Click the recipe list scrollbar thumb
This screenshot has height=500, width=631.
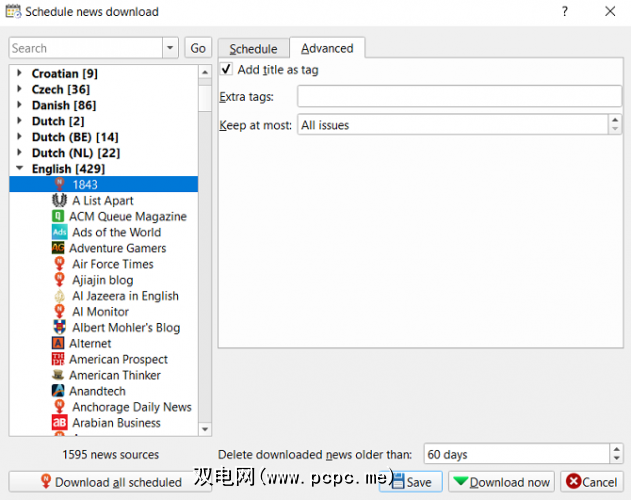(205, 99)
